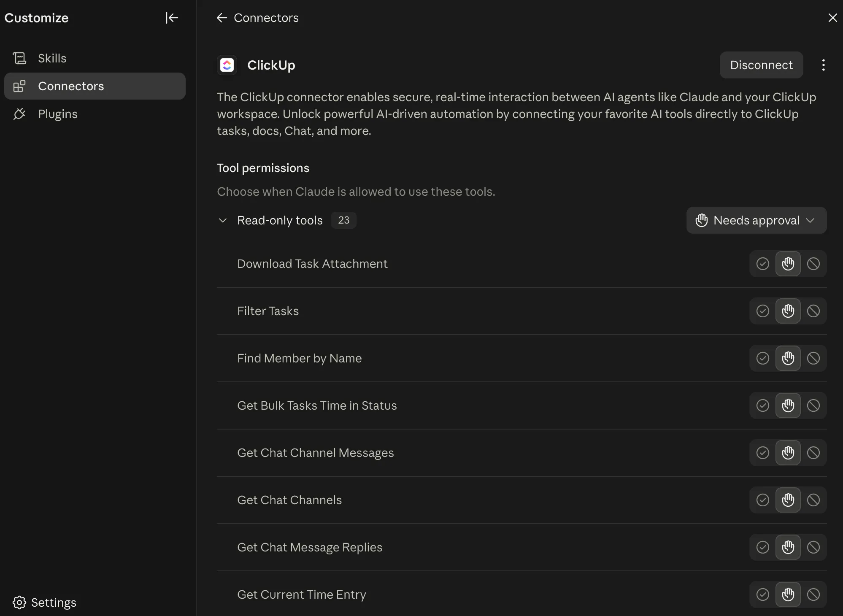Require approval for Get Chat Channel Messages

click(788, 453)
